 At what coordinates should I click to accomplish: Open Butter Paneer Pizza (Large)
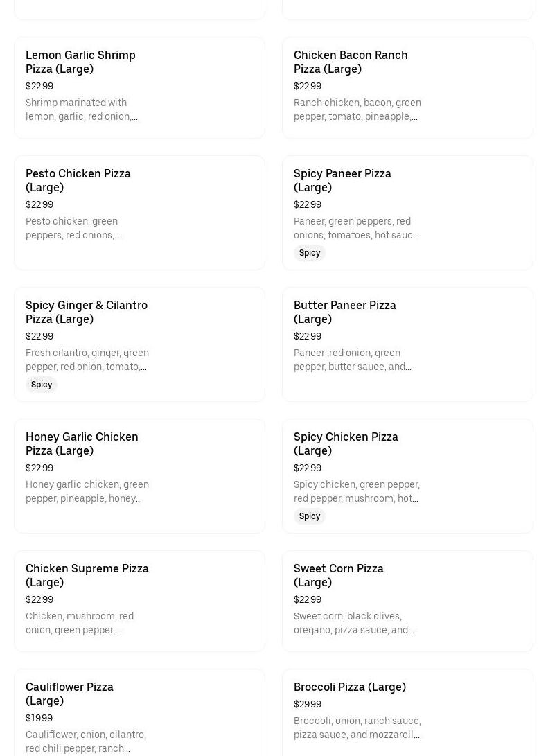344,312
